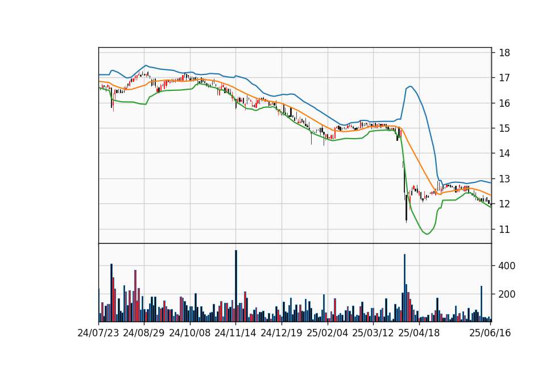Click the 24/08/29 date label
Screen dimensions: 546x392
(x=144, y=333)
